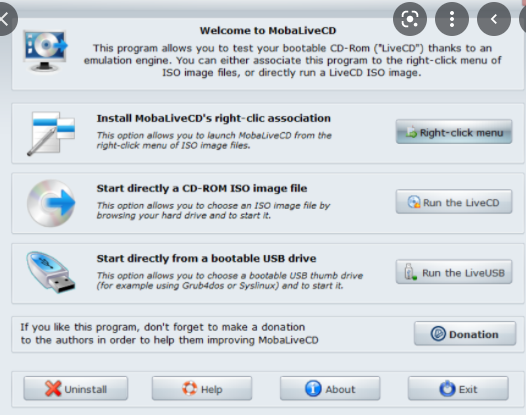Screen dimensions: 526x415
Task: Run the LiveUSB bootable drive
Action: [x=454, y=272]
